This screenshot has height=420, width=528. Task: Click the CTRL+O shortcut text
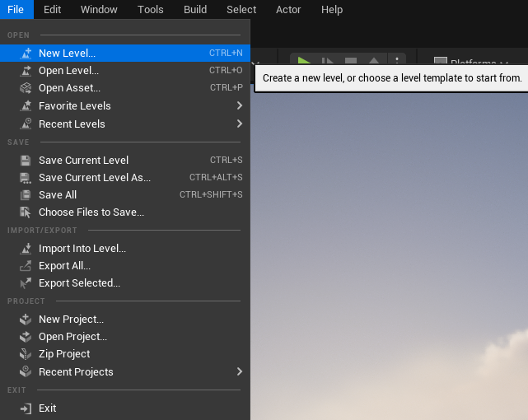coord(226,70)
